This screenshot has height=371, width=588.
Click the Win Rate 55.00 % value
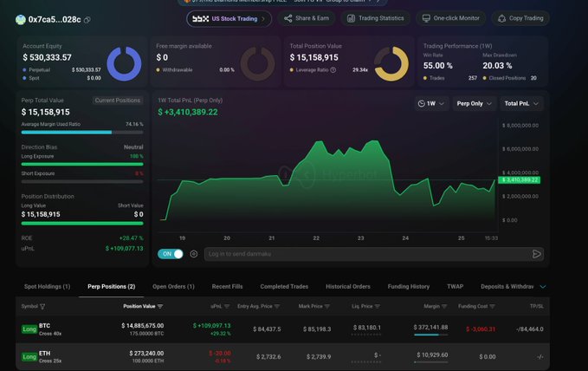pyautogui.click(x=437, y=66)
